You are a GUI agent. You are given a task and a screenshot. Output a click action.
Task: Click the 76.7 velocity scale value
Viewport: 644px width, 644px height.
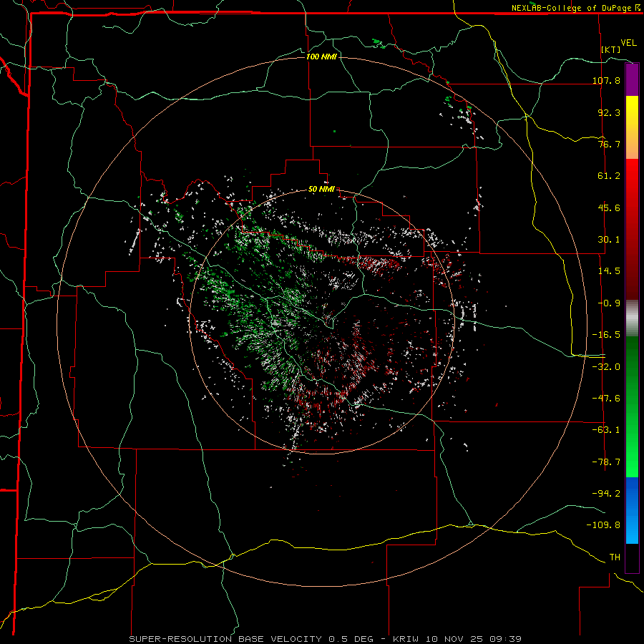(609, 144)
